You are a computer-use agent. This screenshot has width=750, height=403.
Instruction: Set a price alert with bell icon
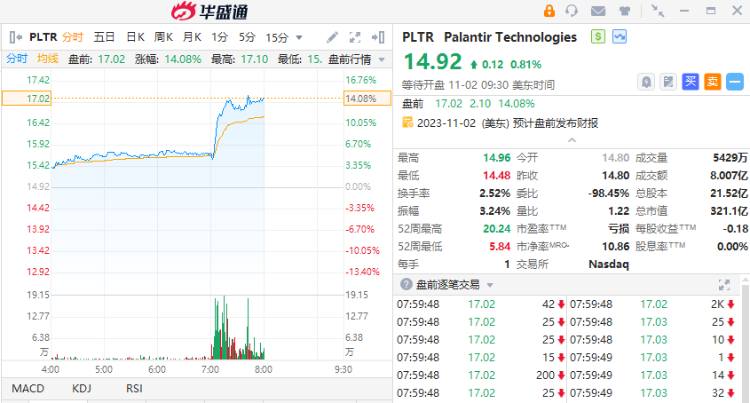(646, 81)
